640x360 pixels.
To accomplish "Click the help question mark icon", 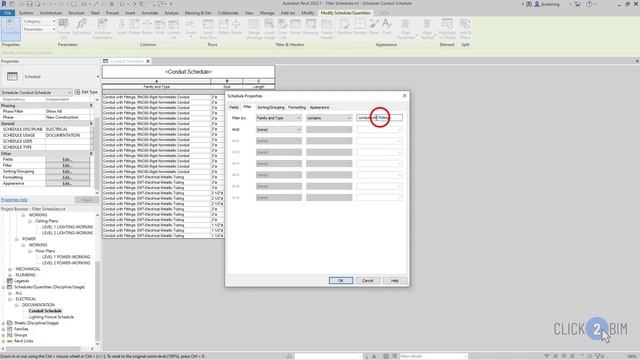I will (589, 4).
